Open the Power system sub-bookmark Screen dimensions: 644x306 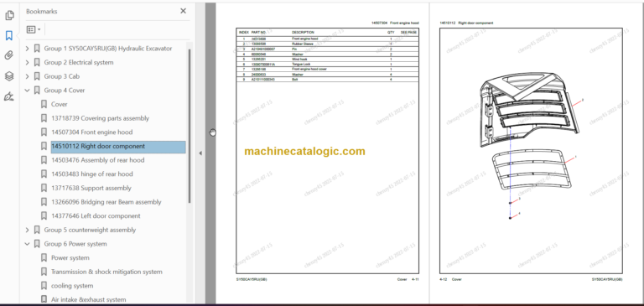click(x=70, y=258)
